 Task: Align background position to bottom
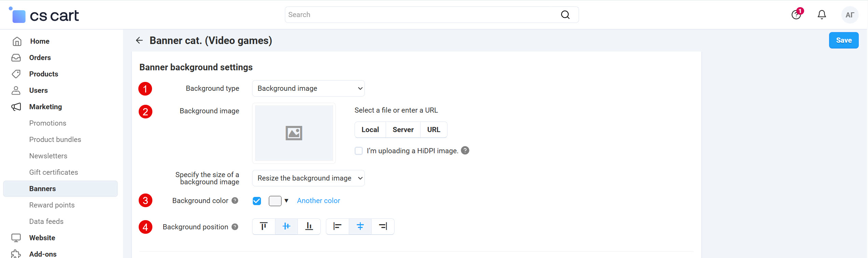[309, 227]
